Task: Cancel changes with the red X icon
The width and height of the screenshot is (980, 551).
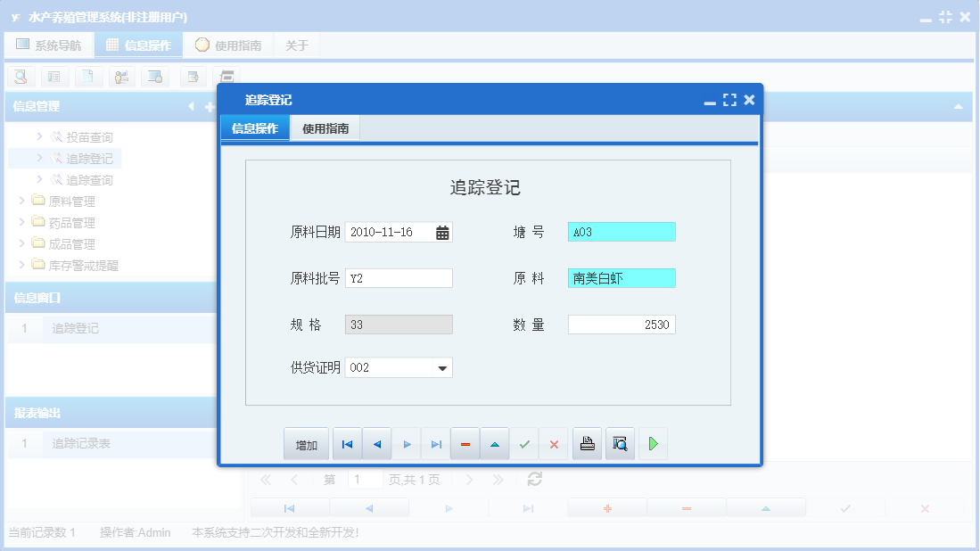Action: [553, 443]
